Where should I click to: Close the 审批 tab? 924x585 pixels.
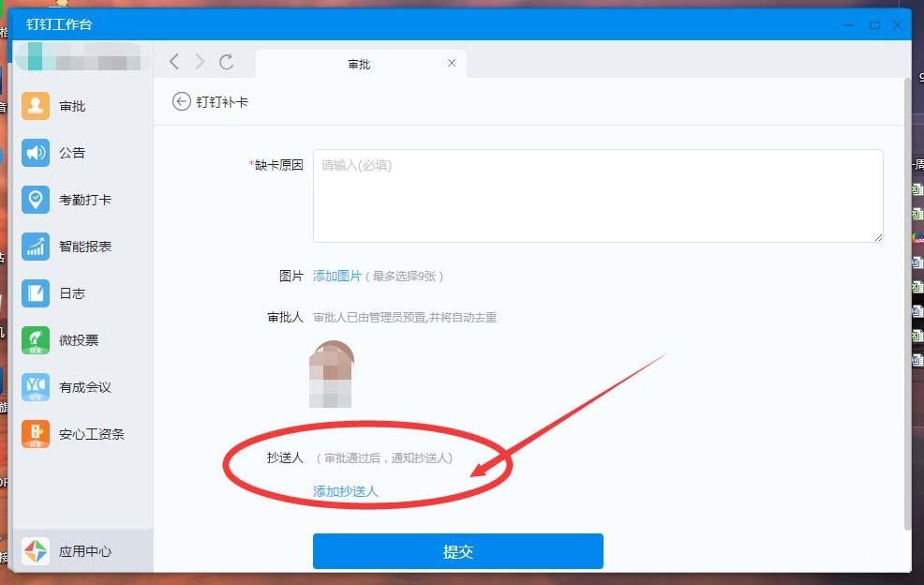click(452, 63)
